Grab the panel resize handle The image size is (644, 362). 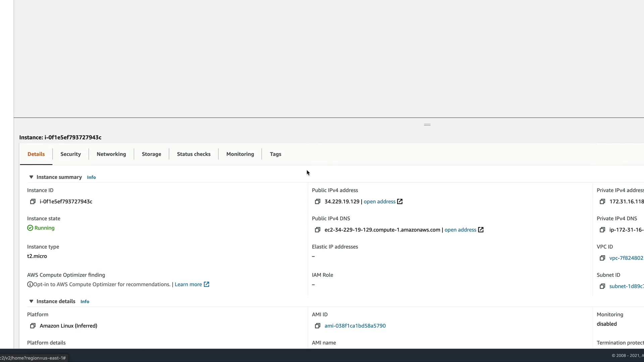tap(427, 125)
